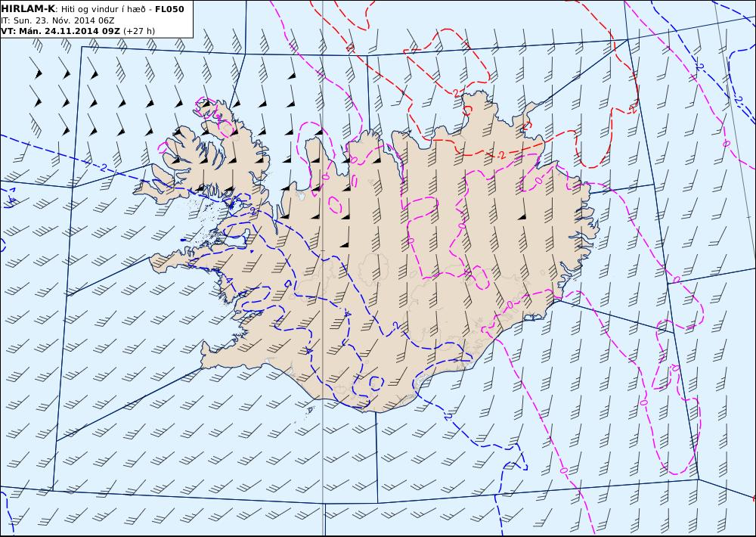
Task: Click the 'VT: Mán. 24.11.2014 09Z' valid time
Action: 60,31
